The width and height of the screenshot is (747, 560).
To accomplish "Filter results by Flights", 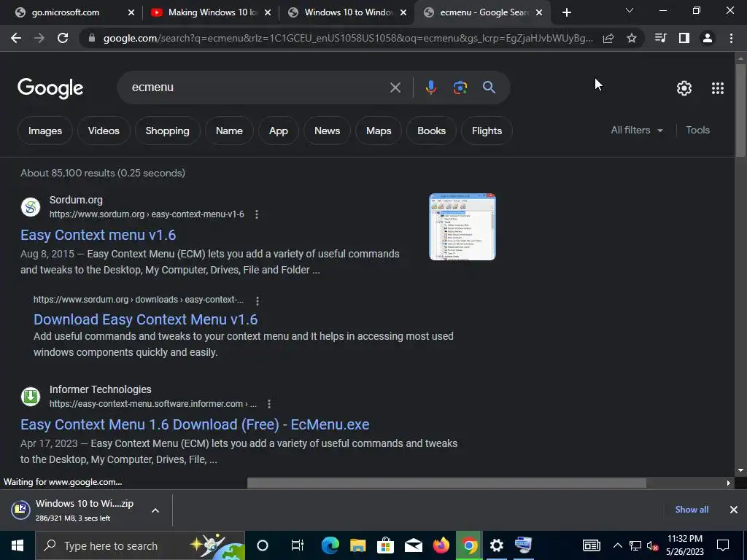I will point(487,131).
